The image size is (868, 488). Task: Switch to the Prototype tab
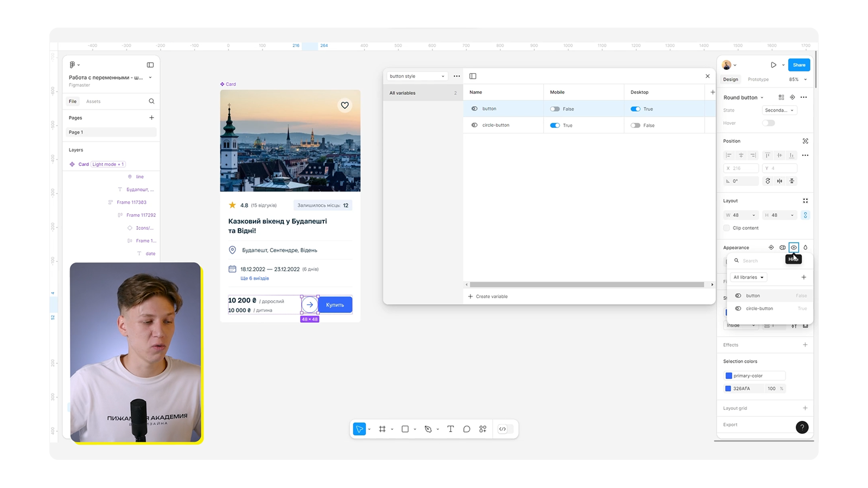(758, 80)
